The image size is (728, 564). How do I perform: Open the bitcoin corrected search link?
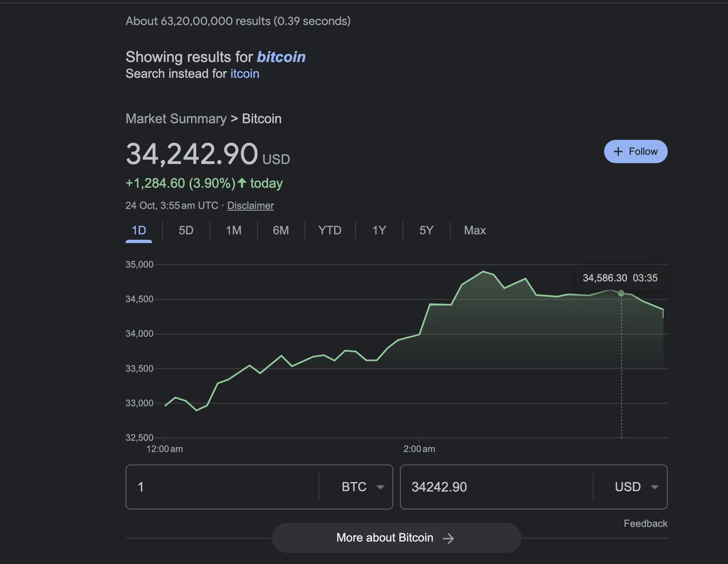point(281,57)
